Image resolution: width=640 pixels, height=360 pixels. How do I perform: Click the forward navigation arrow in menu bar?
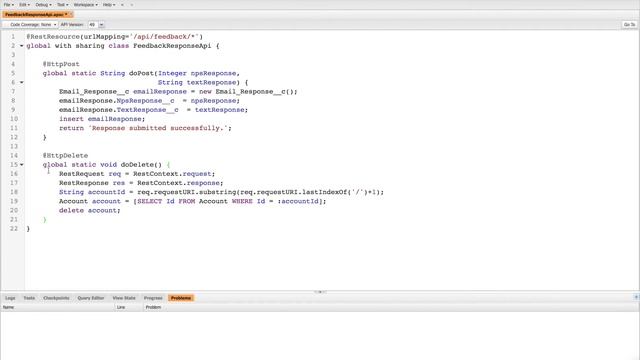tap(131, 5)
